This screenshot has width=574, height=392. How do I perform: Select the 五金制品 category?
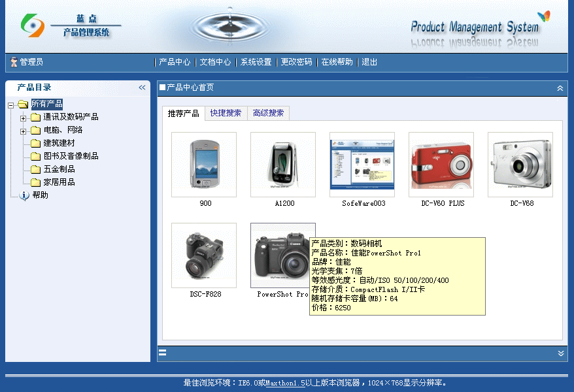[x=59, y=169]
